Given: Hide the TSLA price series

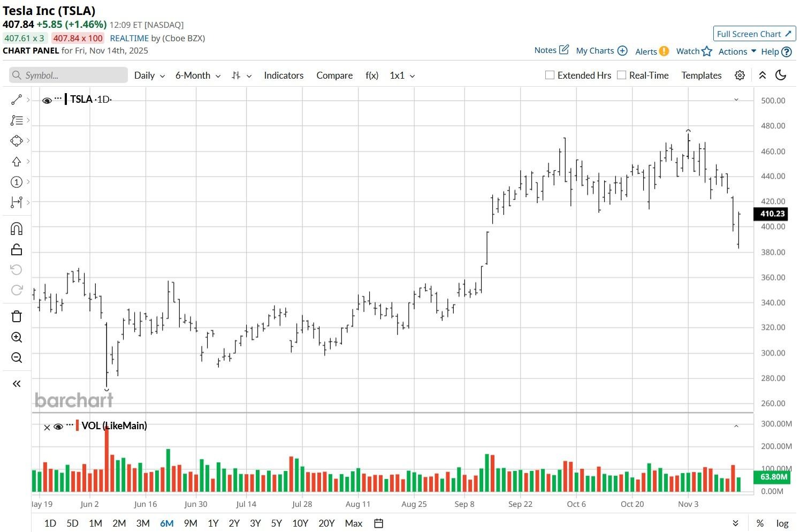Looking at the screenshot, I should [x=47, y=100].
